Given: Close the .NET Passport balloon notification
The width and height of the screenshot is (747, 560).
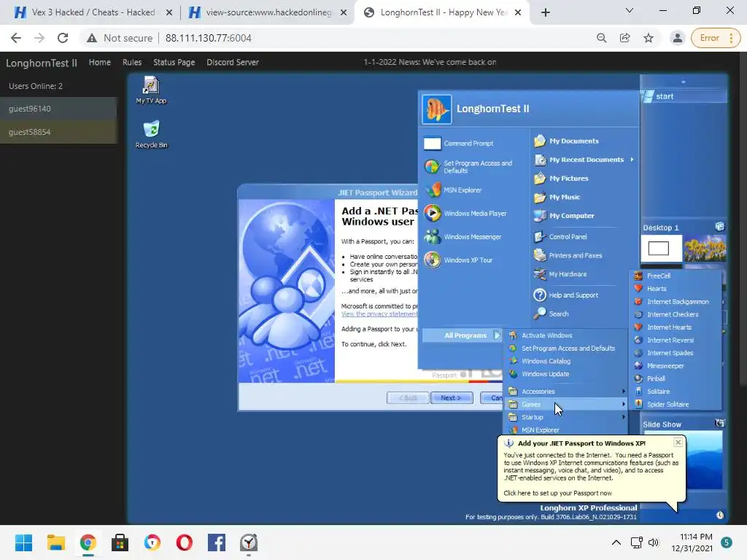Looking at the screenshot, I should 678,443.
